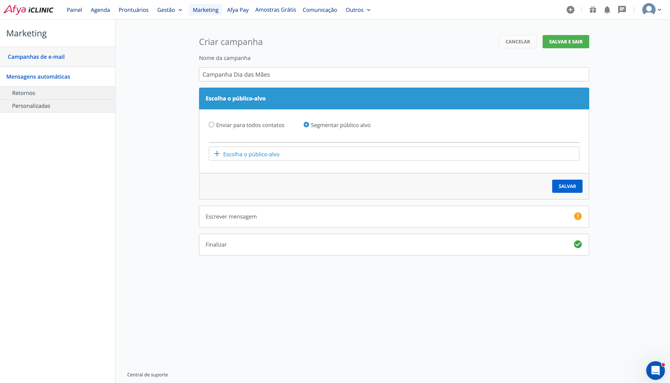The width and height of the screenshot is (670, 383).
Task: Open Afya Pay from the top menu
Action: pos(238,10)
